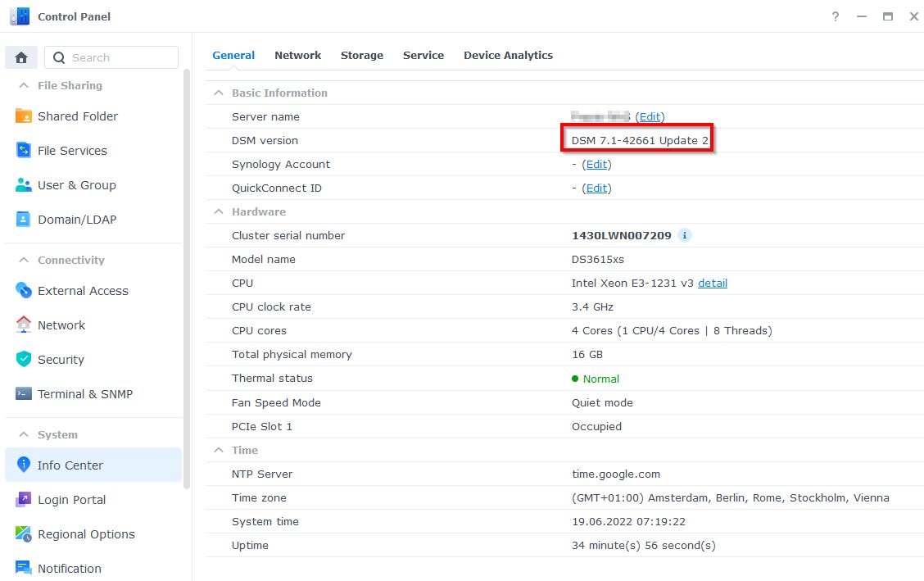Click the Intel Xeon E3-1231 v3 text

click(x=632, y=283)
